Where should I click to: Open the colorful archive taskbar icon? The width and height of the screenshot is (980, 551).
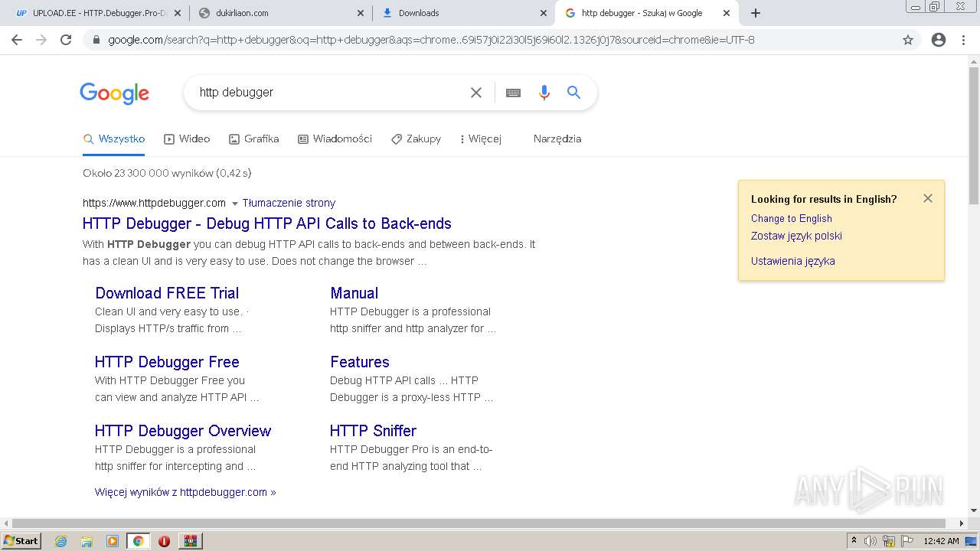[190, 541]
